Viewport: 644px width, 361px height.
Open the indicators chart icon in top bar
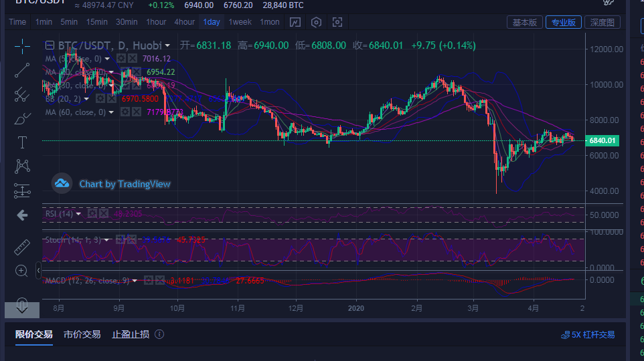coord(295,22)
